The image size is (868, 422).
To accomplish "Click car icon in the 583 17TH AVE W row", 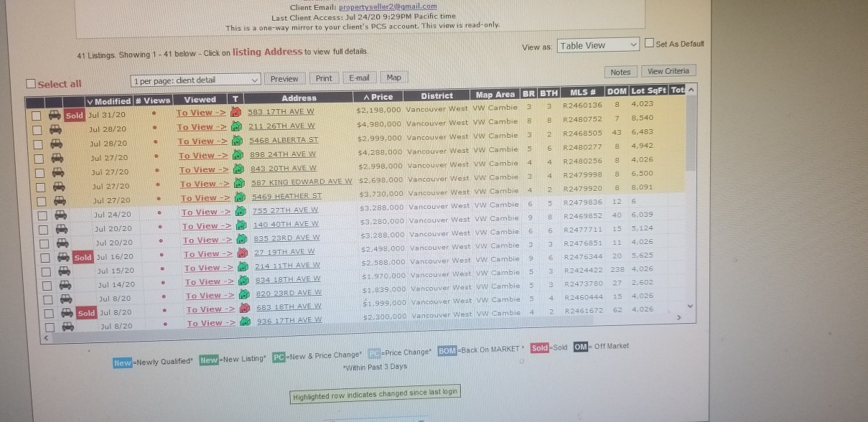I will pos(54,115).
